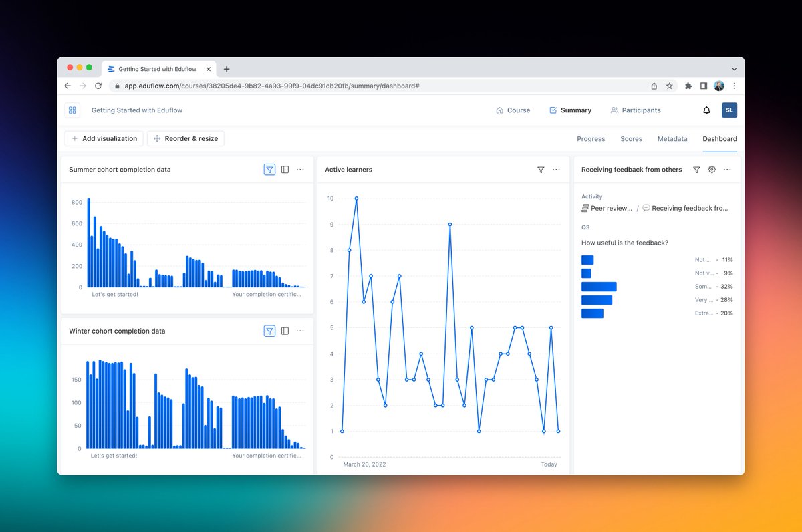
Task: Open the overflow menu on Winter cohort panel
Action: tap(300, 331)
